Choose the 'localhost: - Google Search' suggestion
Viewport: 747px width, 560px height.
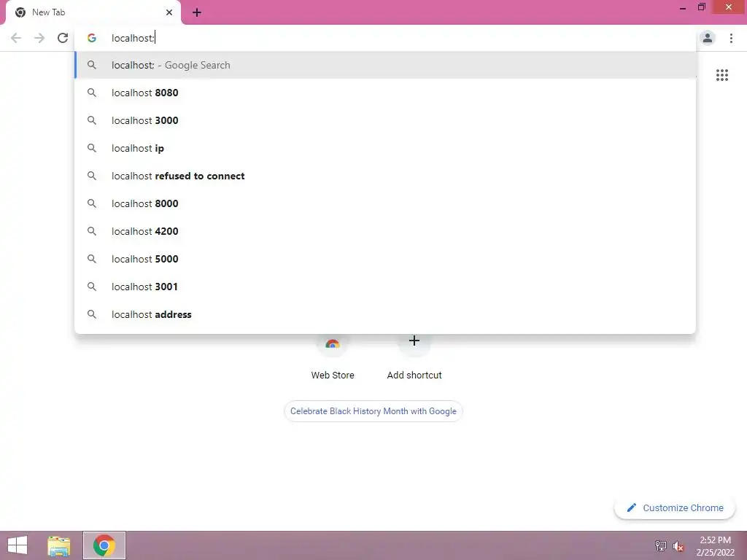point(385,65)
